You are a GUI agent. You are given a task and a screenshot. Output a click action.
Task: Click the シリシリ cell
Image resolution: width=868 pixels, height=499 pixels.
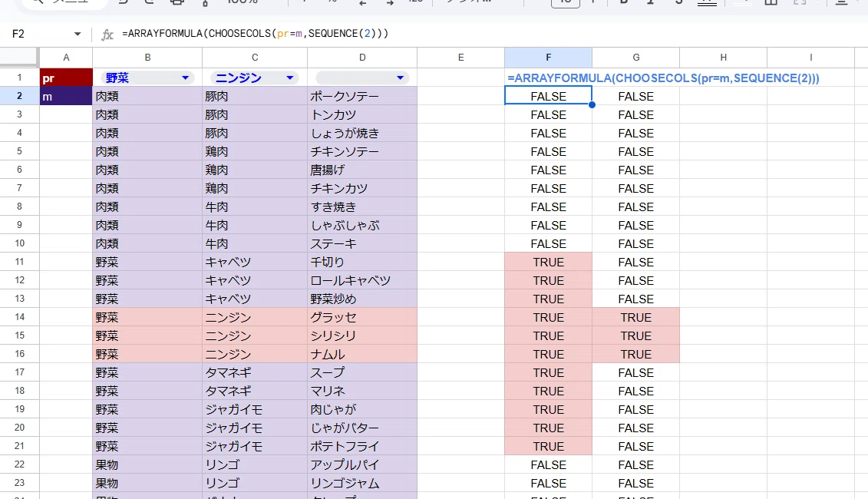pos(362,335)
